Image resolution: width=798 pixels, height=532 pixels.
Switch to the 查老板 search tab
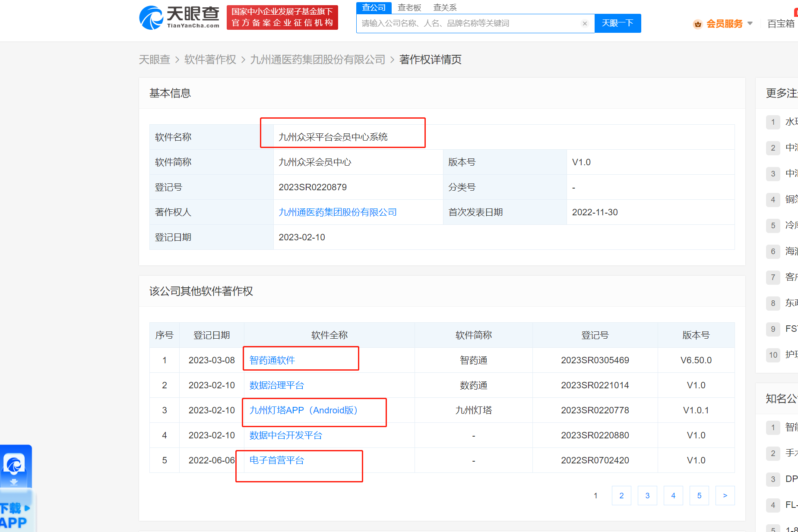click(x=409, y=8)
